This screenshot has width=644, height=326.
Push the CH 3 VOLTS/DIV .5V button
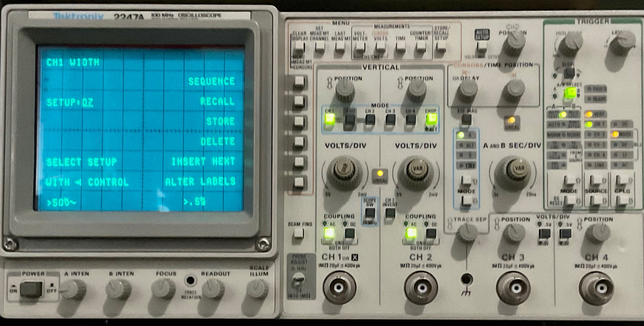[x=545, y=234]
